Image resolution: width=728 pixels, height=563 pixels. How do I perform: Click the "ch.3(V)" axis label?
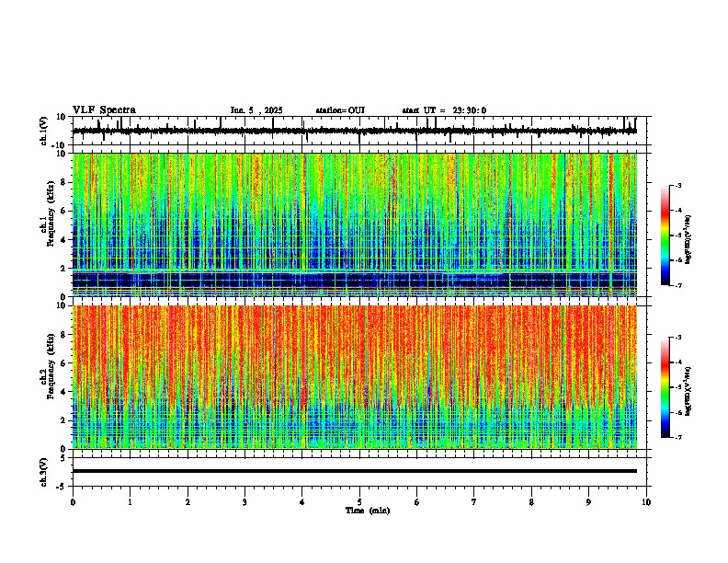[x=44, y=472]
